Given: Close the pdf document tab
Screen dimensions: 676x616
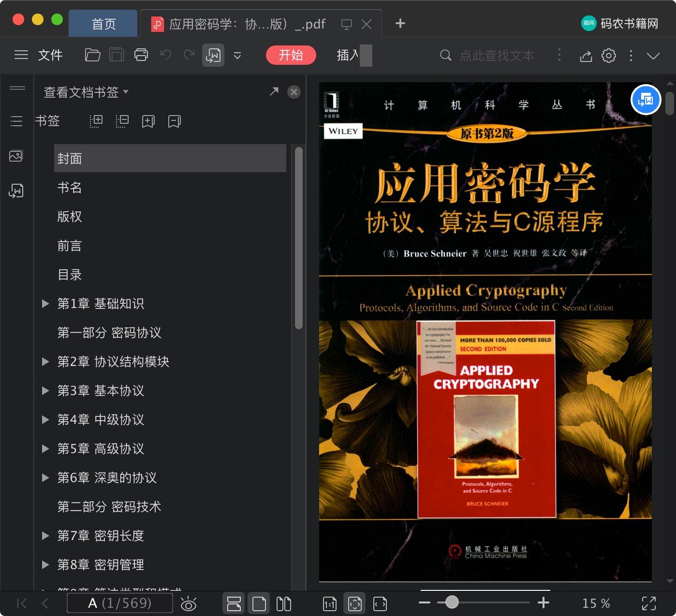Looking at the screenshot, I should click(x=367, y=24).
